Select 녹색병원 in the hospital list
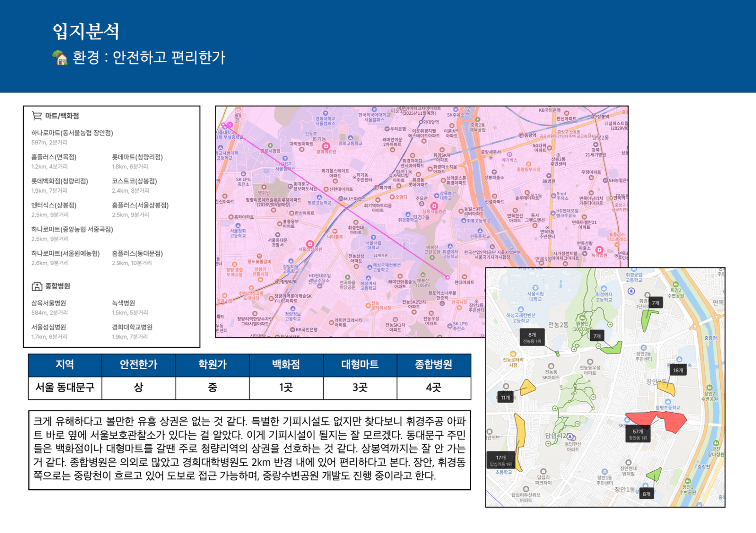This screenshot has height=533, width=756. (123, 303)
